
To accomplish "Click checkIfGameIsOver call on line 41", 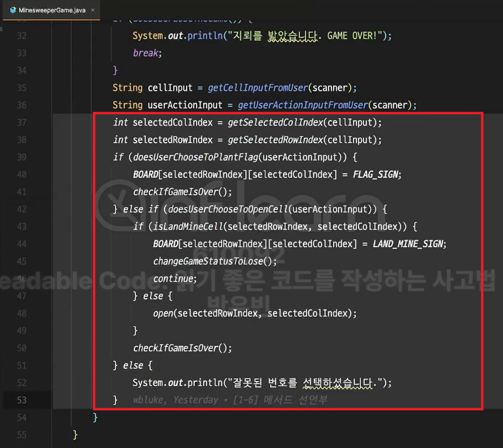I will (x=176, y=192).
